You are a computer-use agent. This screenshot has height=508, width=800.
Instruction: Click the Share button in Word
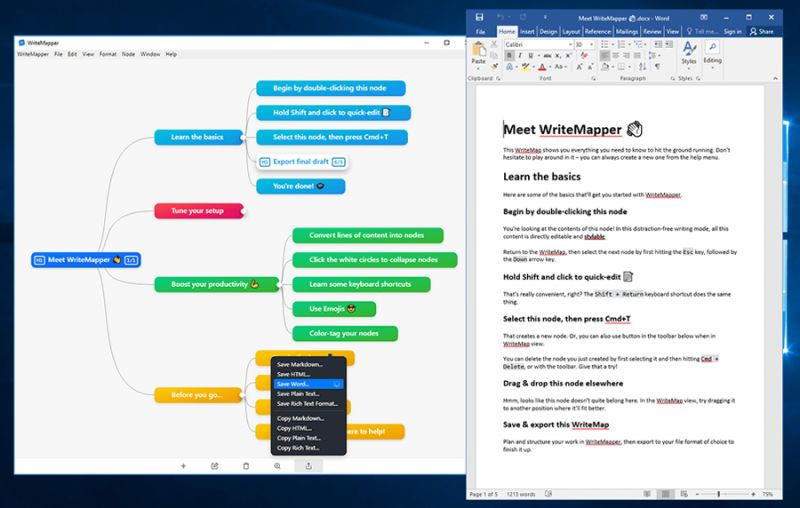tap(761, 32)
